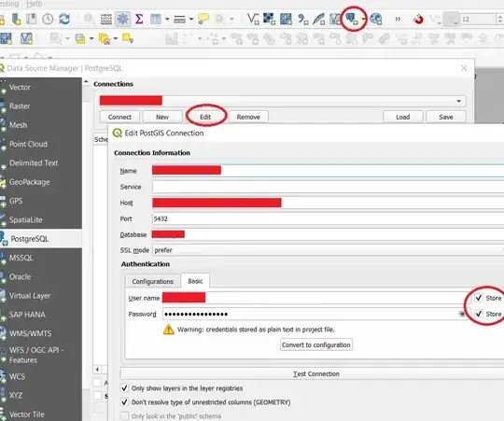Uncheck Only show layers in layer registries
Viewport: 504px width, 421px height.
point(124,388)
